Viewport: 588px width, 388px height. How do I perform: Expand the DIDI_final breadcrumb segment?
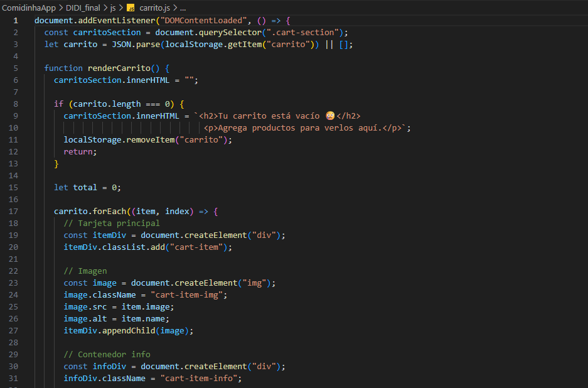click(x=84, y=8)
